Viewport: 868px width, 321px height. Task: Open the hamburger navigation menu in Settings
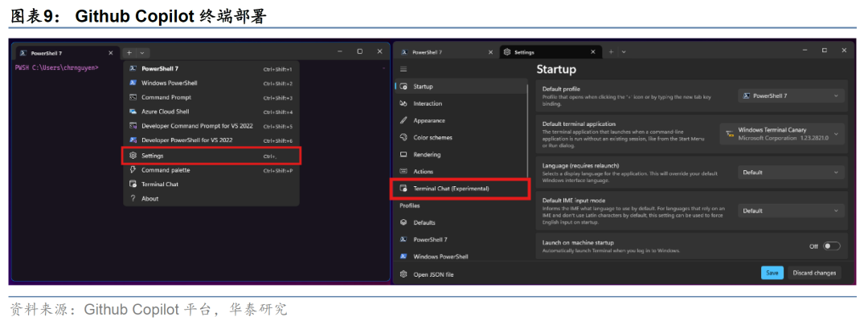403,69
